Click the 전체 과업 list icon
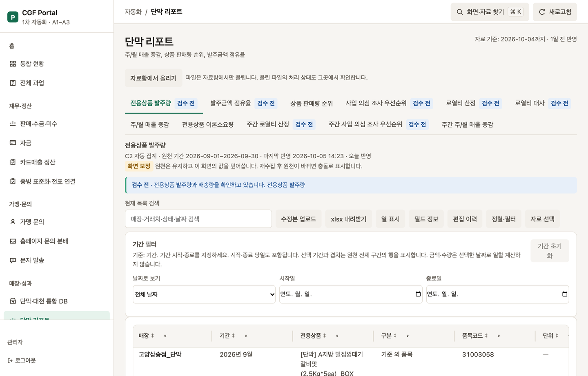Viewport: 588px width, 376px height. (13, 83)
